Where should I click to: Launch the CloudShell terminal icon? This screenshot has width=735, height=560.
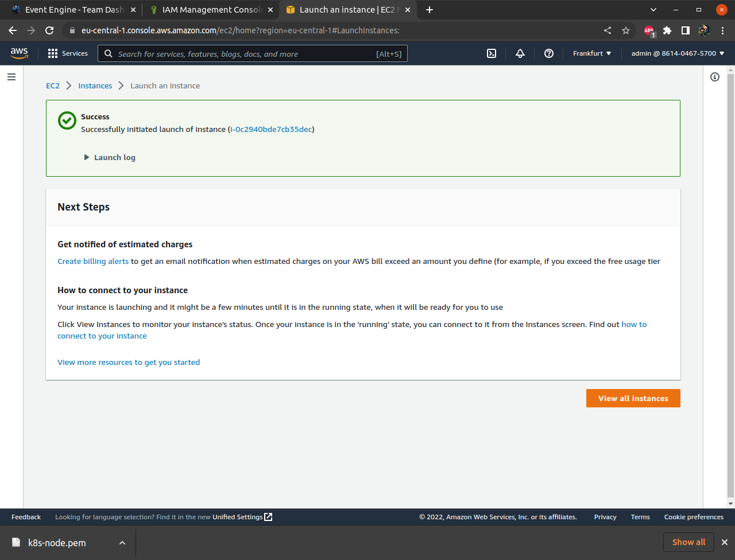(x=492, y=53)
